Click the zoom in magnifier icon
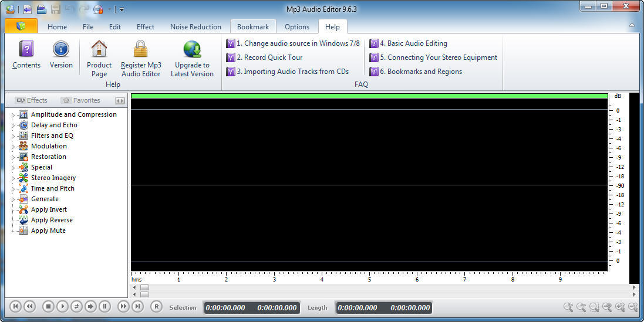Viewport: 644px width, 322px height. tap(568, 307)
